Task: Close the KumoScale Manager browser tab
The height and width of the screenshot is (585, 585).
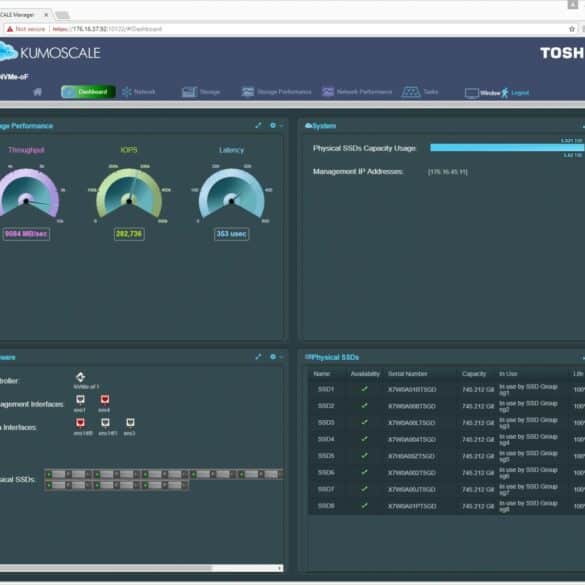Action: (46, 15)
